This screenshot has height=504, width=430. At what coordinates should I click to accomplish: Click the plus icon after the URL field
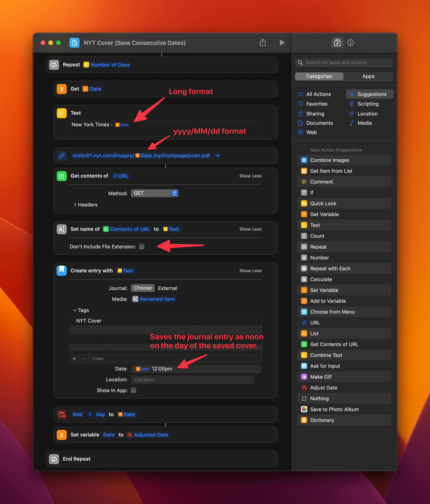tap(218, 156)
